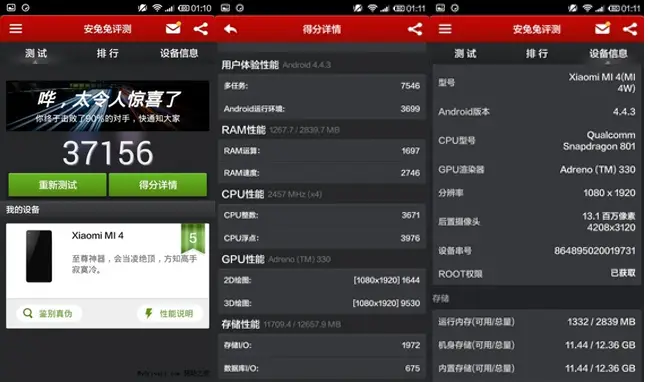Open hamburger menu on the 37156 score screen
This screenshot has width=648, height=382.
click(x=16, y=29)
